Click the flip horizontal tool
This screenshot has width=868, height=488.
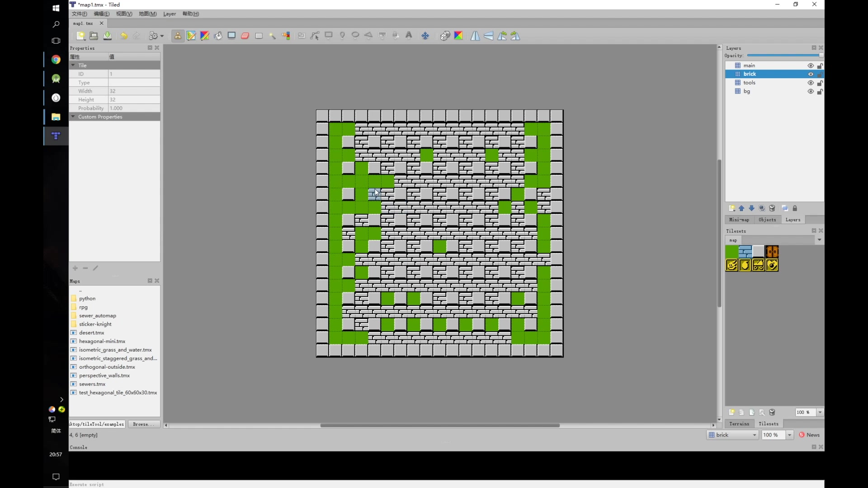point(475,36)
